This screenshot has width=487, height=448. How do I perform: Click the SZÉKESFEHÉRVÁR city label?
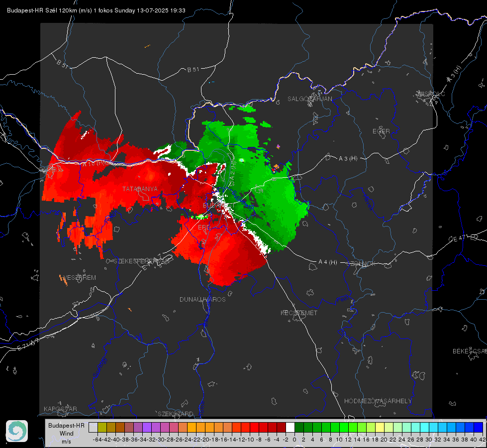click(x=143, y=261)
